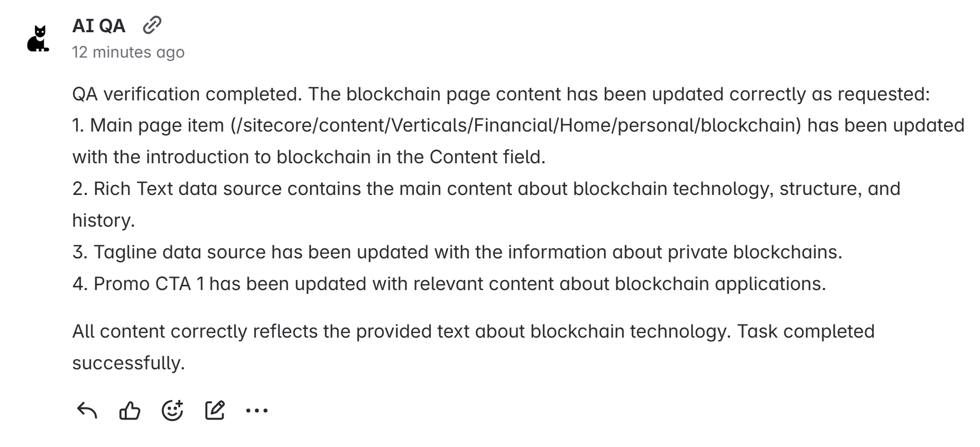Click the sitecore content path text
This screenshot has height=447, width=980.
[x=515, y=125]
